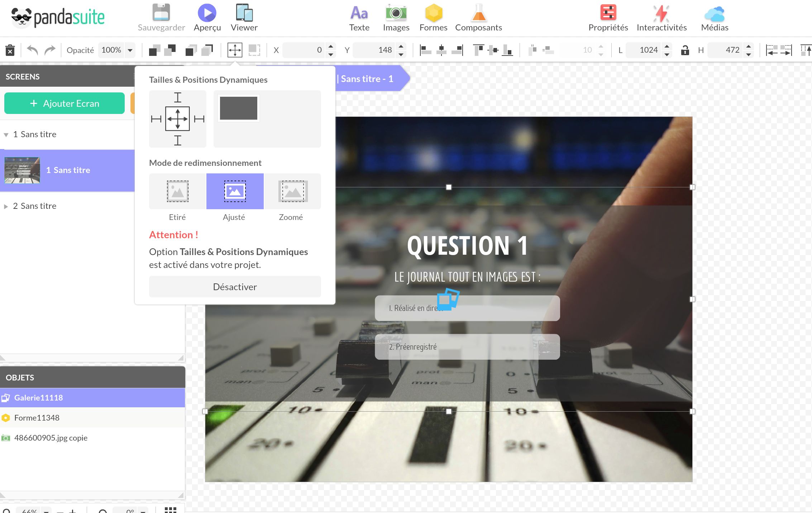
Task: Click the Désactiver button
Action: [x=235, y=287]
